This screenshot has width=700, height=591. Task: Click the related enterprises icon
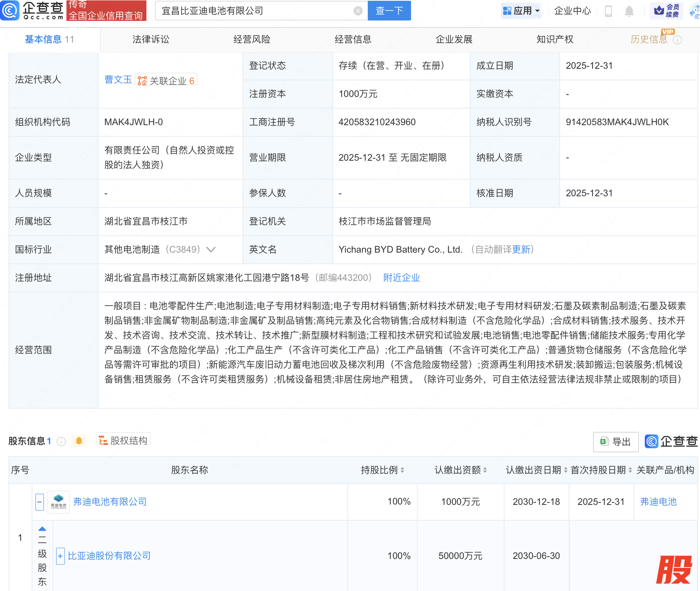click(143, 80)
